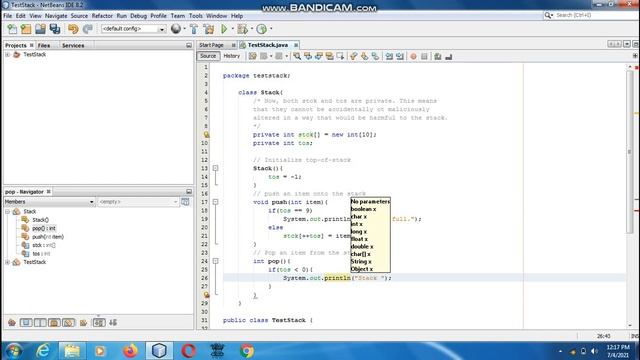
Task: Click the Search (Ctrl+I) field
Action: pos(592,15)
